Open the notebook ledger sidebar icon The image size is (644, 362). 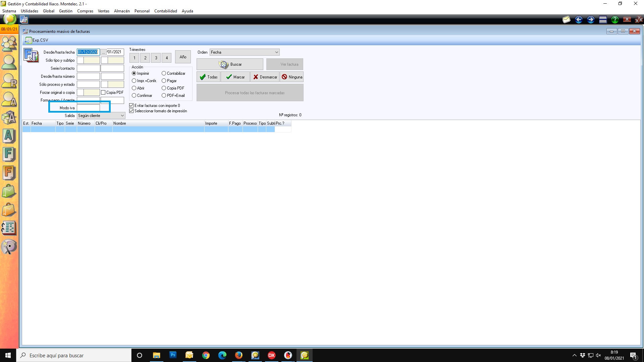9,228
